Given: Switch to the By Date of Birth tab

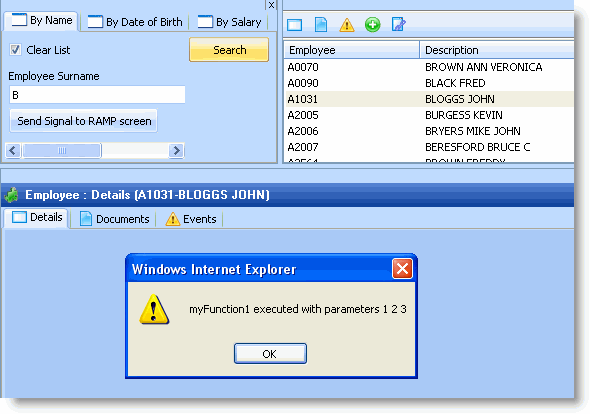Looking at the screenshot, I should (x=135, y=22).
